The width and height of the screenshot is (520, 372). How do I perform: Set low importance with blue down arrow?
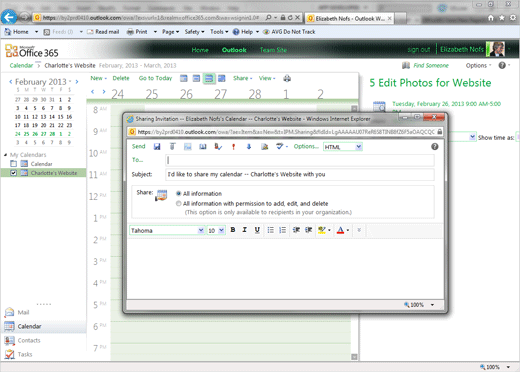click(x=249, y=146)
